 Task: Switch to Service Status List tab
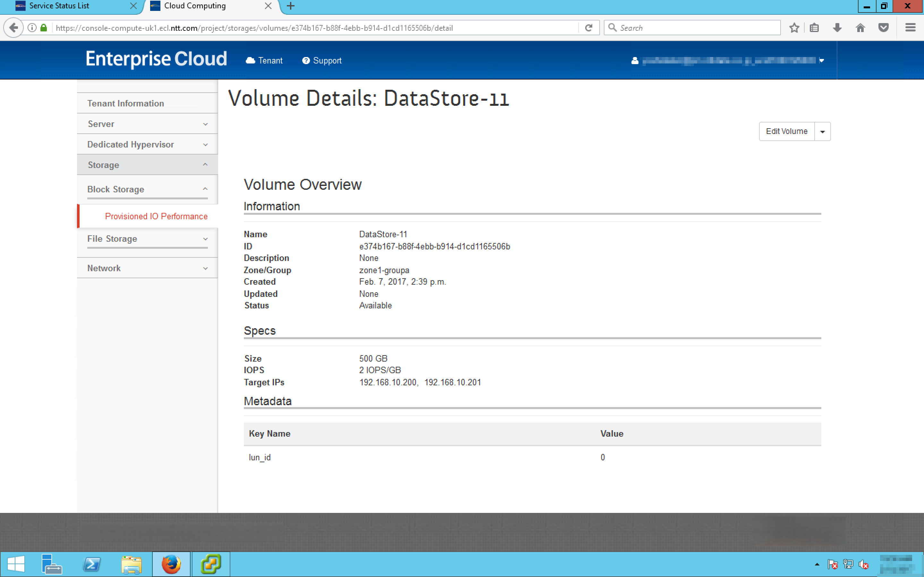(59, 6)
